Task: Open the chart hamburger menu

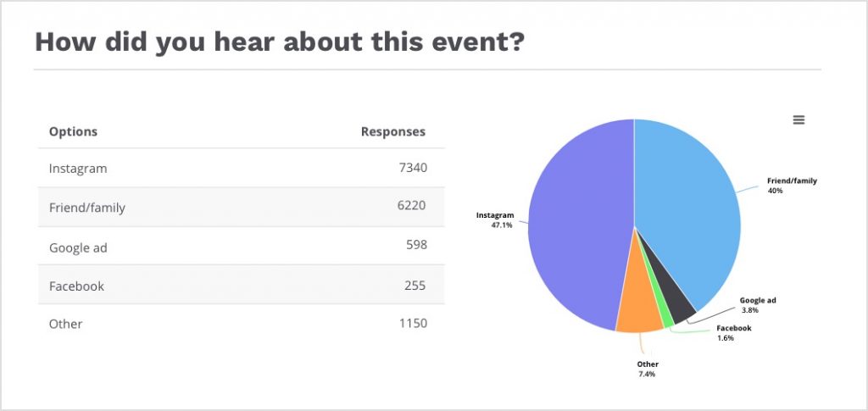Action: coord(798,120)
